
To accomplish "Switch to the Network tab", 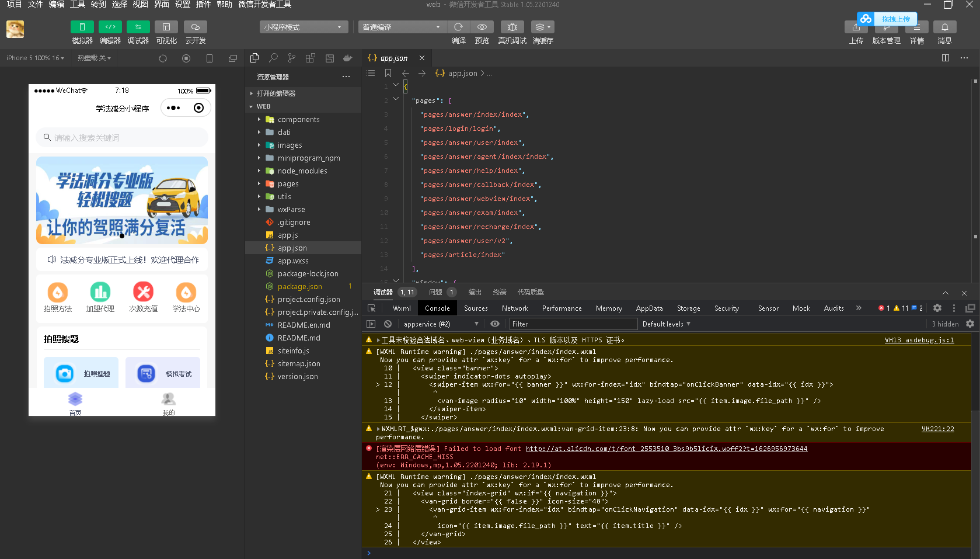I will pyautogui.click(x=514, y=308).
